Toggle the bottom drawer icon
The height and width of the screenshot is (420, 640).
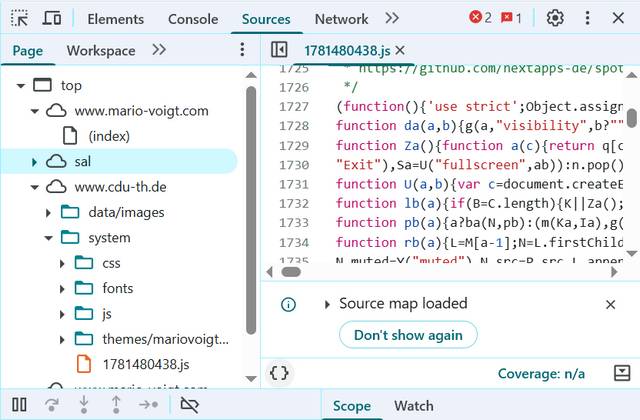622,373
